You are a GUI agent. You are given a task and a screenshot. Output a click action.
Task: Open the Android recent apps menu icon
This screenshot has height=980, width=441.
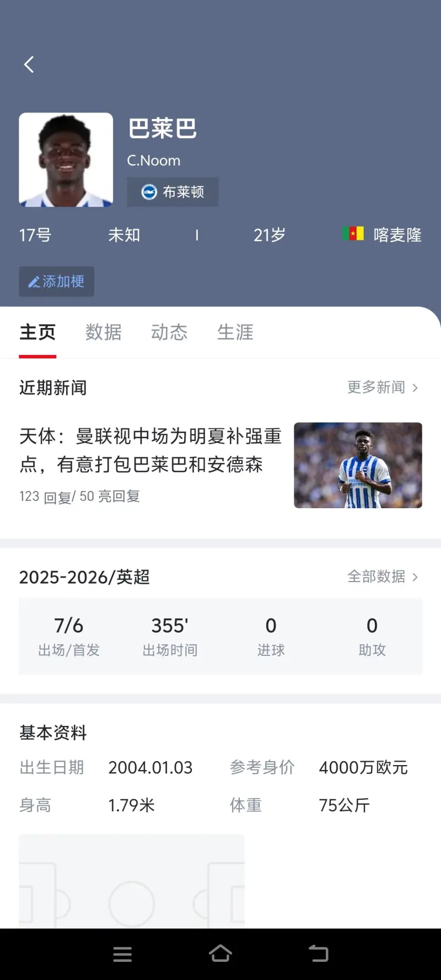(122, 954)
